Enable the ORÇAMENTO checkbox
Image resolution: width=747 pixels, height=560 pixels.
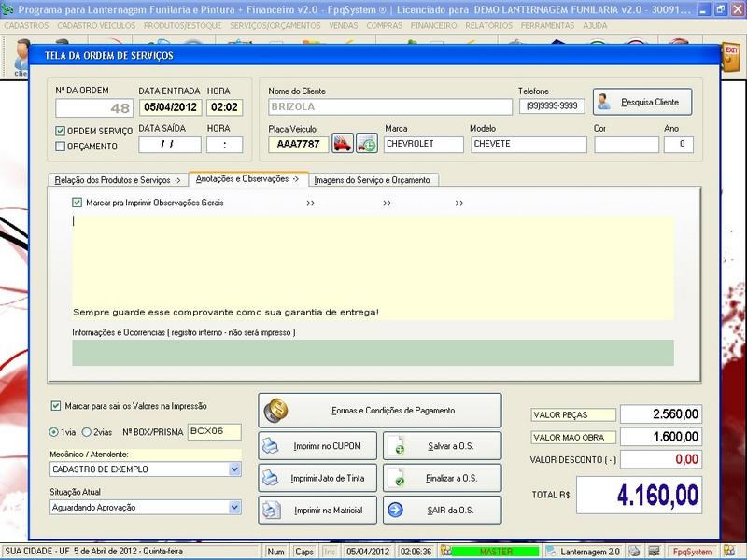point(61,146)
